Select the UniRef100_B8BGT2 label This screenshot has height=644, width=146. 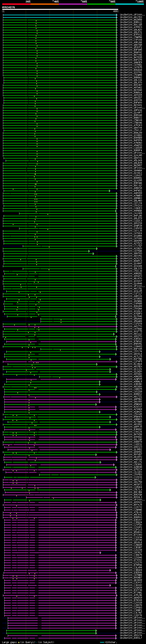click(131, 118)
